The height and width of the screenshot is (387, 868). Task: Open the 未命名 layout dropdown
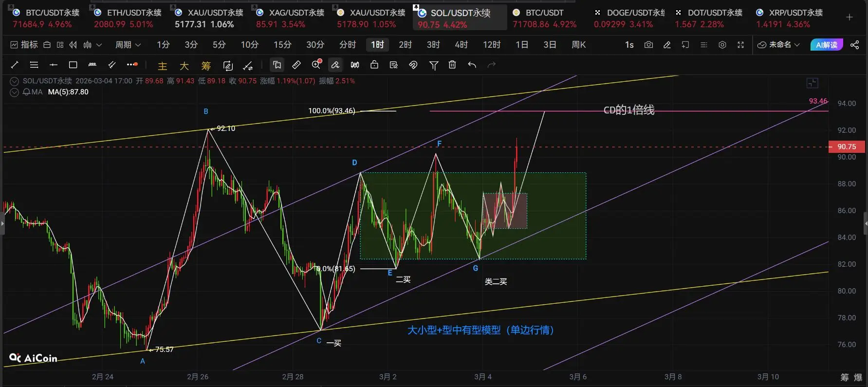click(x=778, y=45)
